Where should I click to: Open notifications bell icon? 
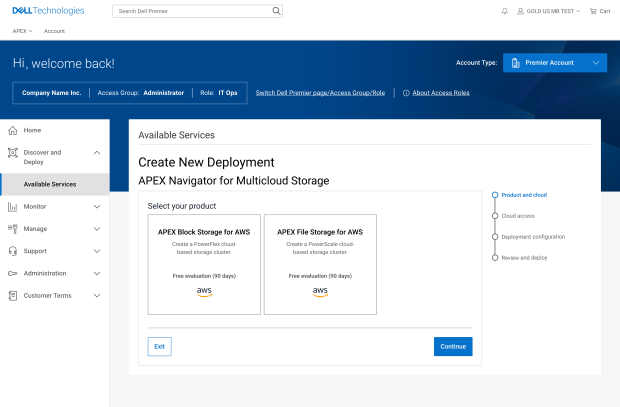click(x=505, y=11)
